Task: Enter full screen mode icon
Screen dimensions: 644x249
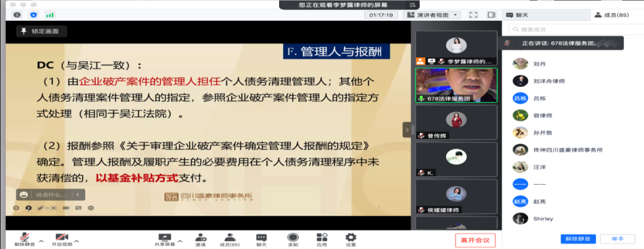Action: tap(473, 15)
